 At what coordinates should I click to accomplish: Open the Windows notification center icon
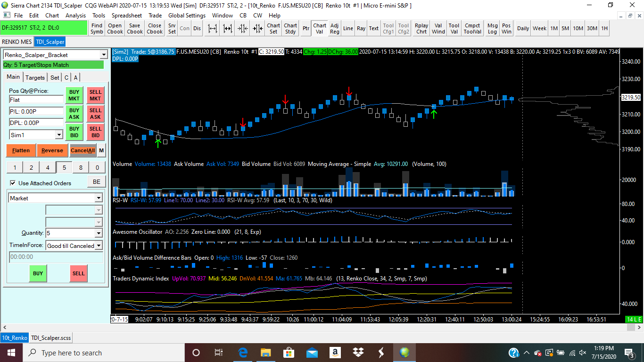[629, 353]
